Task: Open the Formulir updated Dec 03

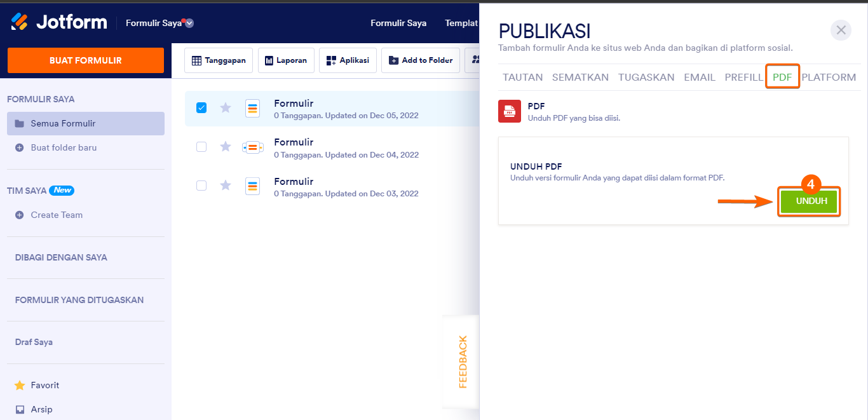Action: coord(294,182)
